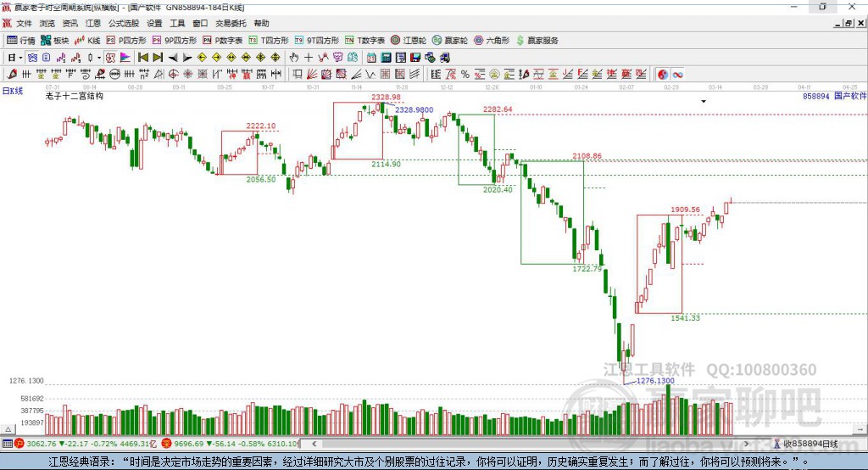This screenshot has height=470, width=868.
Task: Select the red fan lines tool
Action: 312,75
